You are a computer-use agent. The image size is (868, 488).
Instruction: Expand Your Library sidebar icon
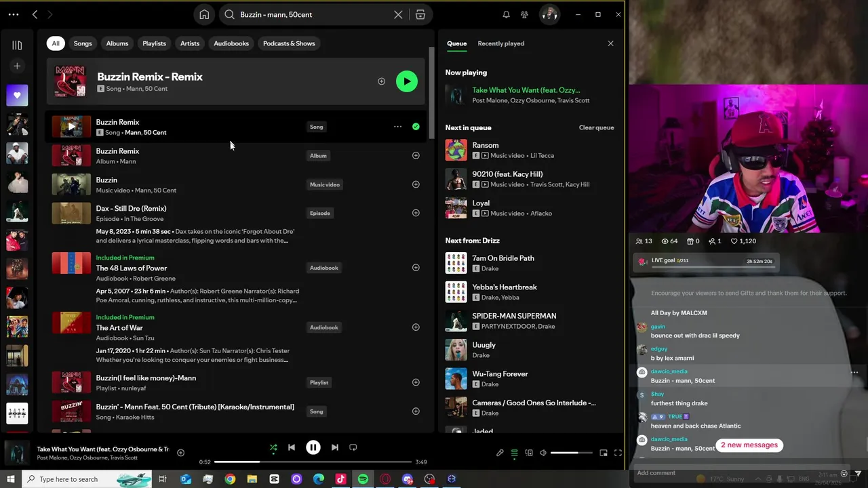click(x=17, y=45)
